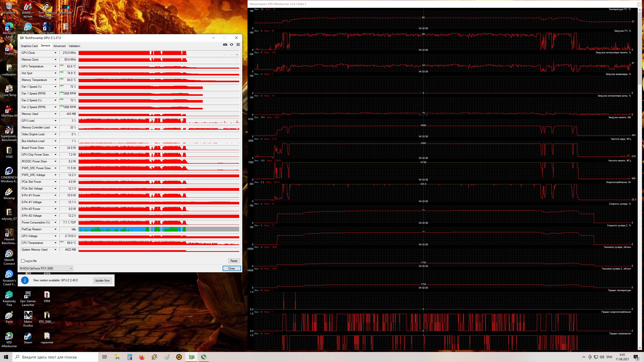Open Memory Temperature sensor dropdown
The height and width of the screenshot is (362, 644).
point(55,80)
